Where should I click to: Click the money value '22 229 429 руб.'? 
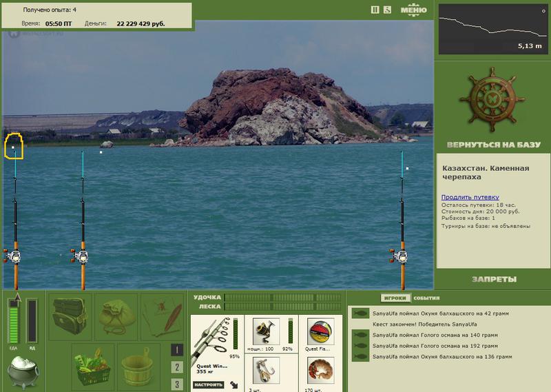click(141, 24)
